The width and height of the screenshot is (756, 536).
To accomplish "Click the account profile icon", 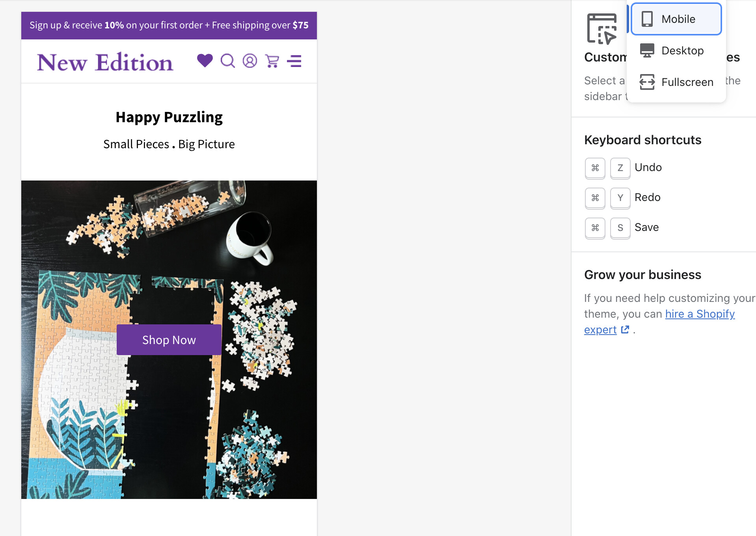I will (x=250, y=61).
